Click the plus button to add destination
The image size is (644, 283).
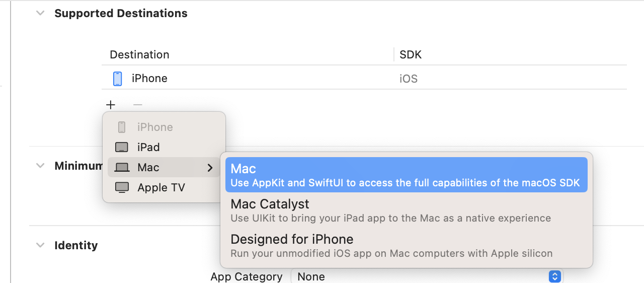111,105
